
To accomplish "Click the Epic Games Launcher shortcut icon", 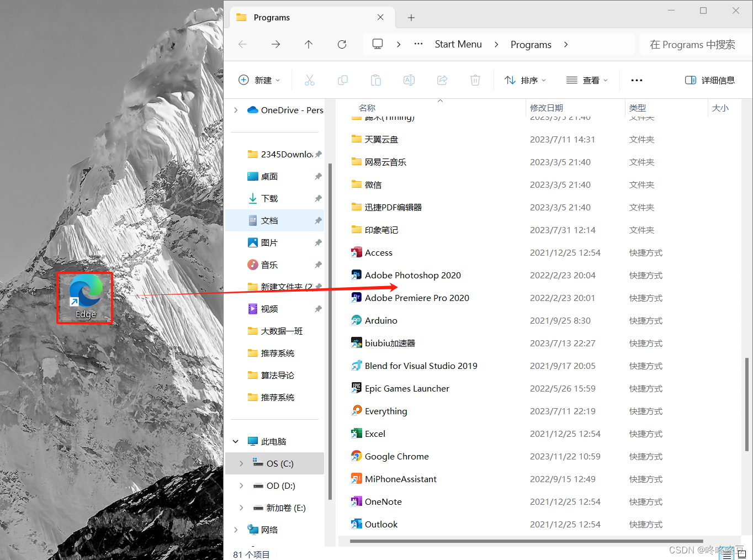I will tap(357, 388).
